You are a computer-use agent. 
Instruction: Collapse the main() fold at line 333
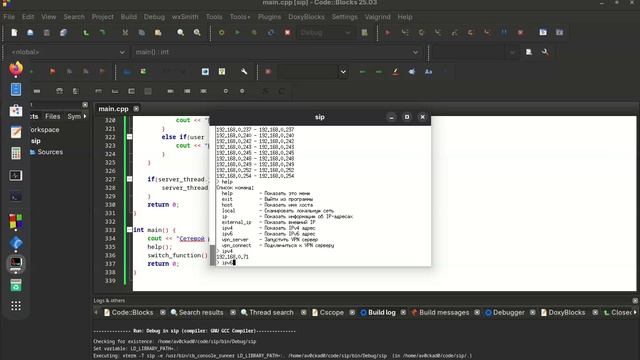[129, 230]
